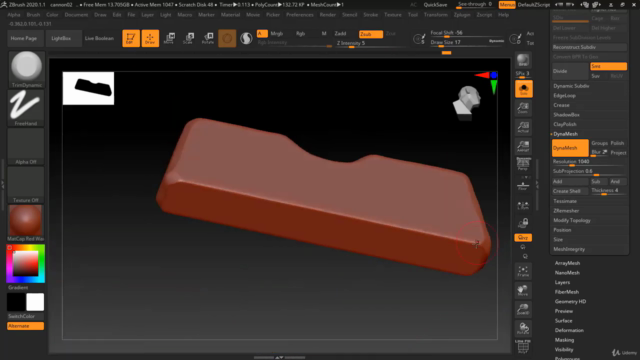Toggle the Solo mode button
This screenshot has width=640, height=360.
[x=524, y=89]
